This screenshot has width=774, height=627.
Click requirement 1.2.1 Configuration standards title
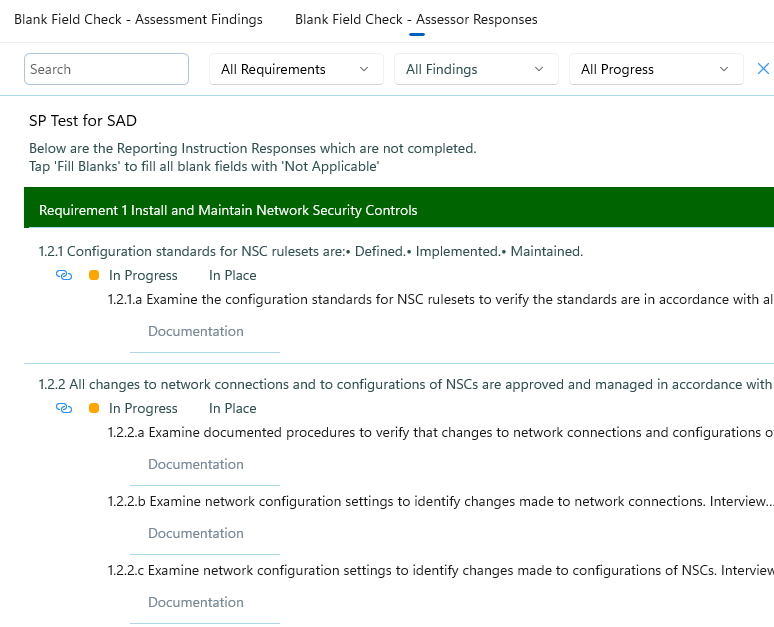tap(310, 251)
